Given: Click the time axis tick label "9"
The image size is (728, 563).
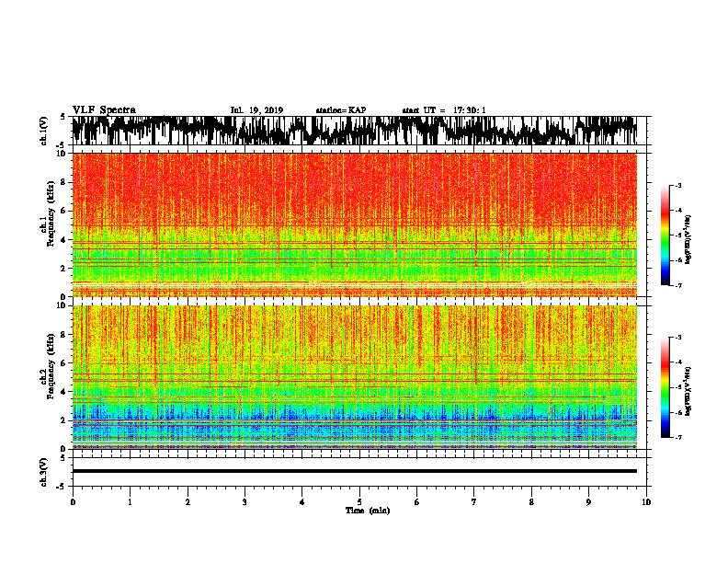Looking at the screenshot, I should (x=588, y=502).
